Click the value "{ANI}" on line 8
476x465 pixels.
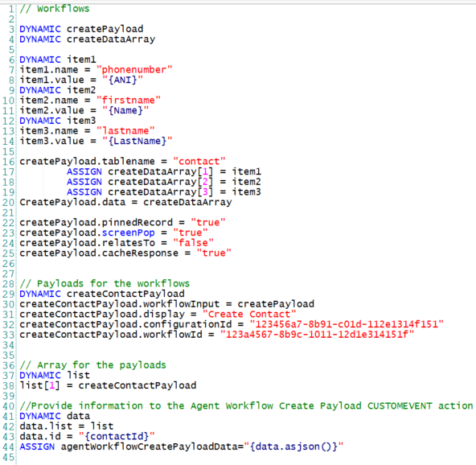(x=122, y=80)
